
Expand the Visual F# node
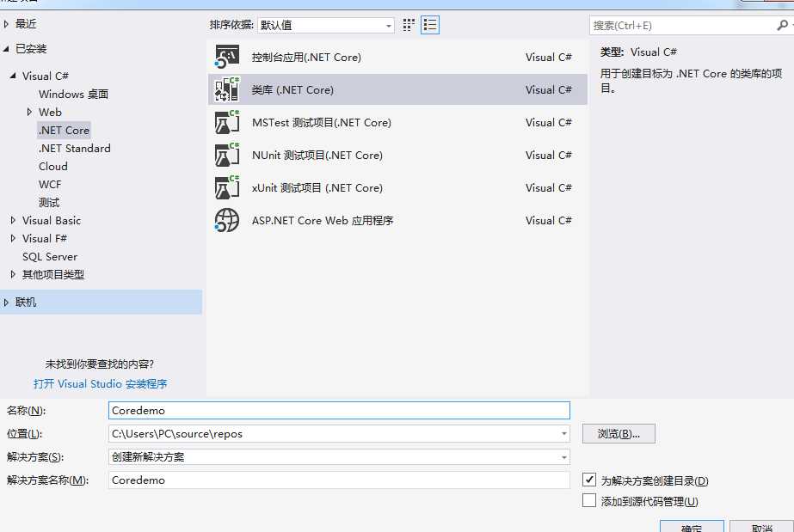coord(13,238)
